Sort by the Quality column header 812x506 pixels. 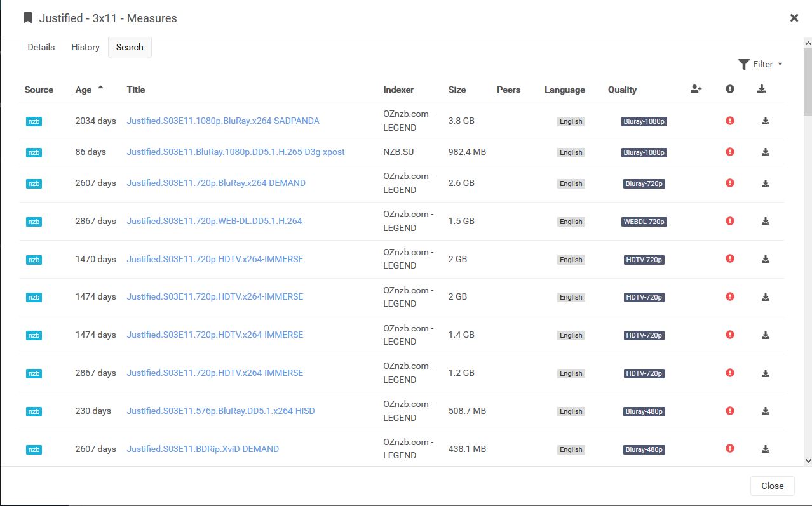pos(622,90)
